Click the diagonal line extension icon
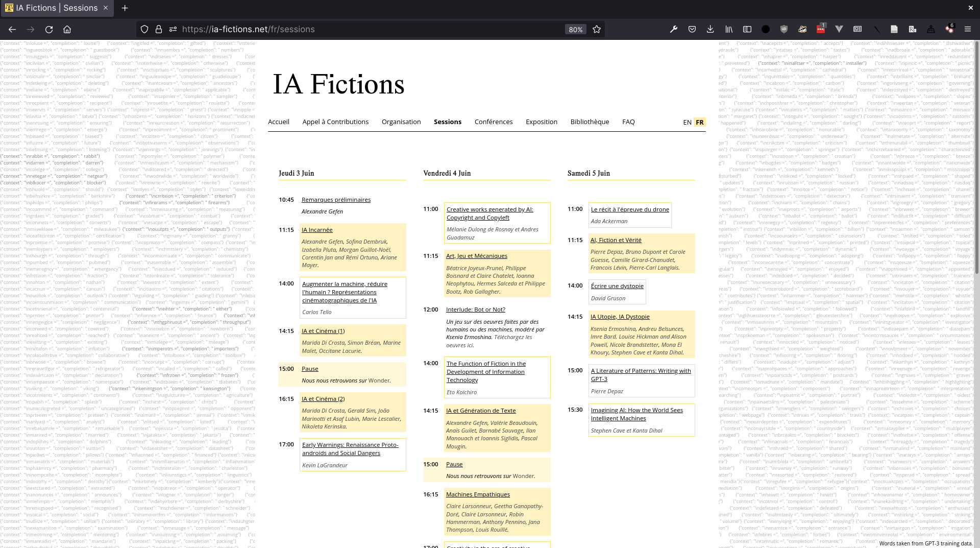This screenshot has height=548, width=980. (876, 29)
